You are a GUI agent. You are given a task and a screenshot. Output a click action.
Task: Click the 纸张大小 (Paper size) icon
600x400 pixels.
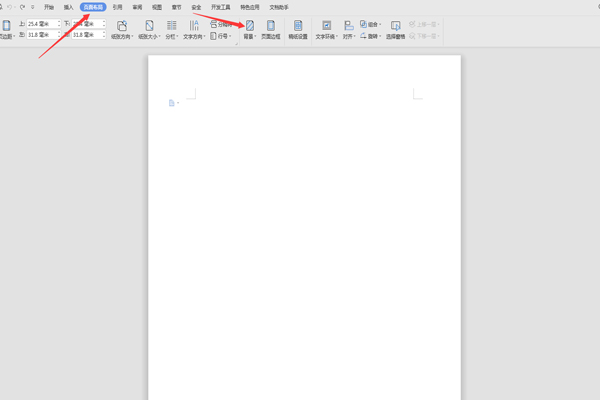[149, 27]
